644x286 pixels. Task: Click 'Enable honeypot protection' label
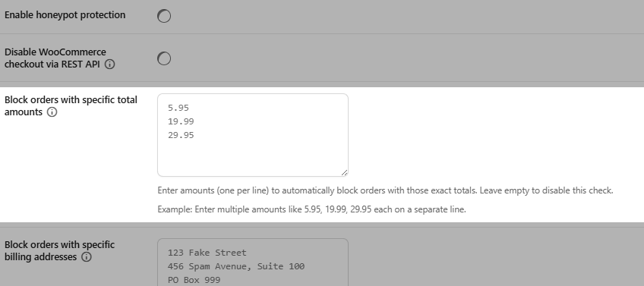click(x=65, y=14)
